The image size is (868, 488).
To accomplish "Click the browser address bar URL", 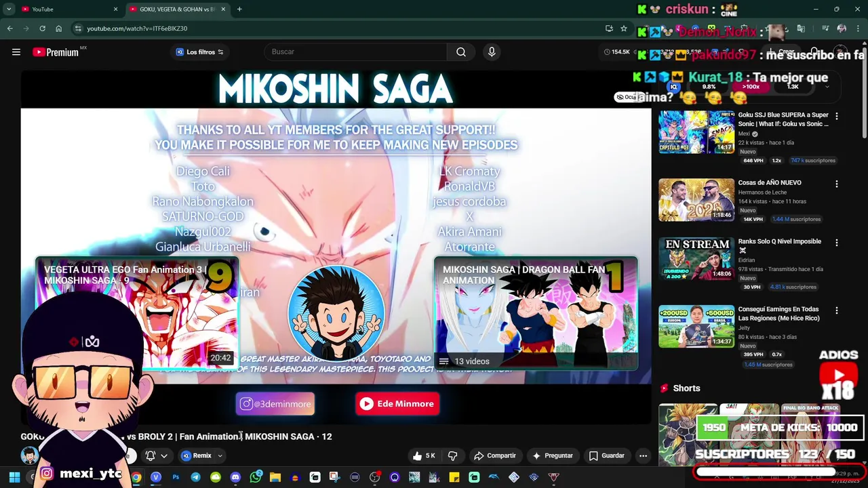I will (137, 28).
